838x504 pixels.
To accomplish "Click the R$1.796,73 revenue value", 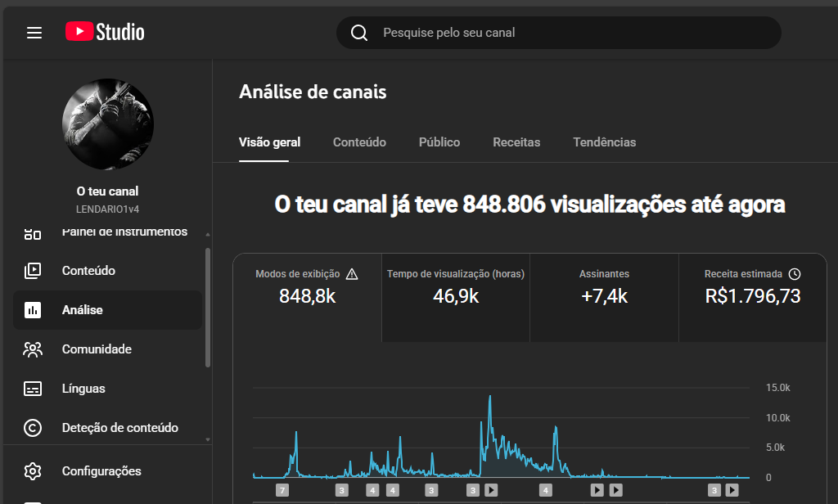I will [753, 296].
